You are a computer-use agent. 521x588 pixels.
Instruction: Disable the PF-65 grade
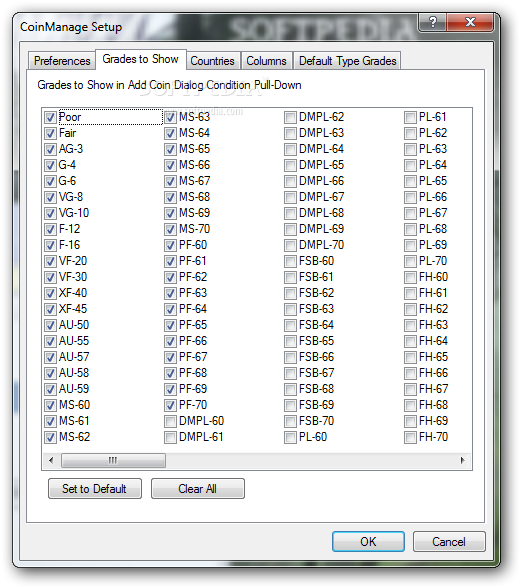(x=170, y=325)
